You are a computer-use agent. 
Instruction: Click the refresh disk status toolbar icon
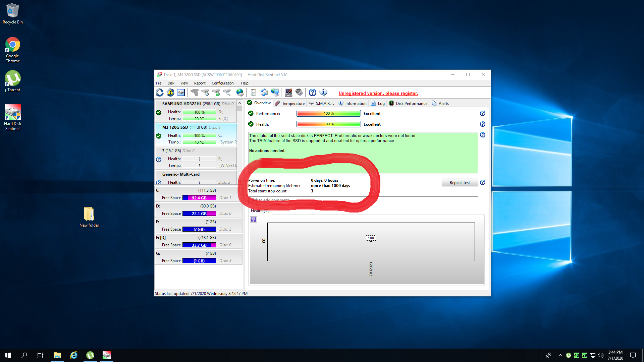[160, 93]
